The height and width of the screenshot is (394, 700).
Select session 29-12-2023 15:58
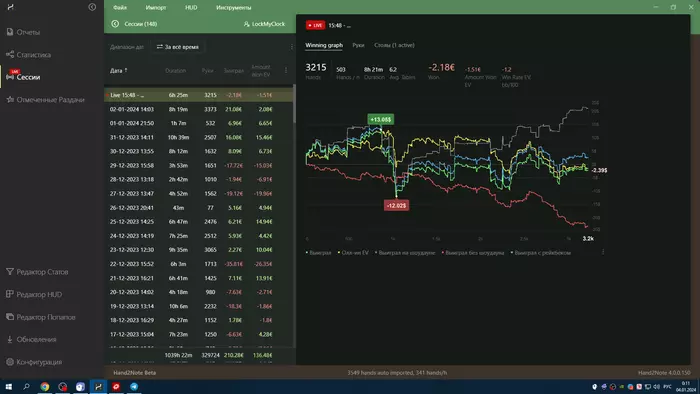tap(199, 166)
